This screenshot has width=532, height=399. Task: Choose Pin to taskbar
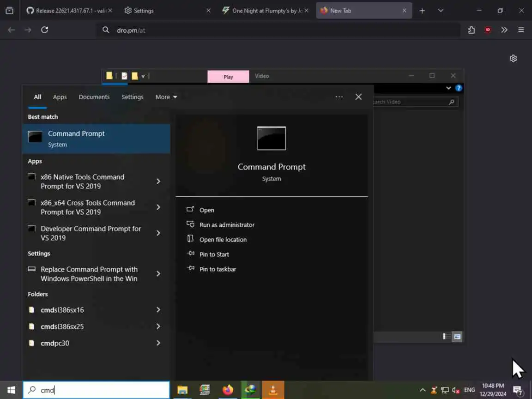point(218,269)
